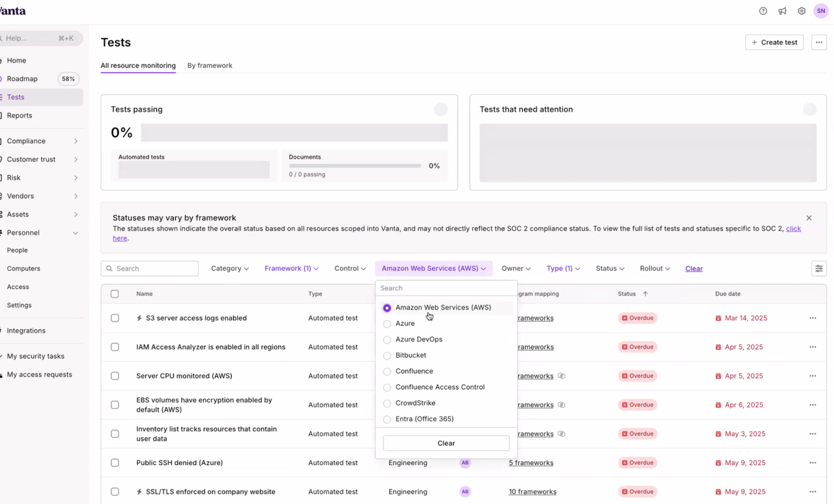Open the Rollout filter dropdown
Viewport: 834px width, 504px height.
(655, 268)
